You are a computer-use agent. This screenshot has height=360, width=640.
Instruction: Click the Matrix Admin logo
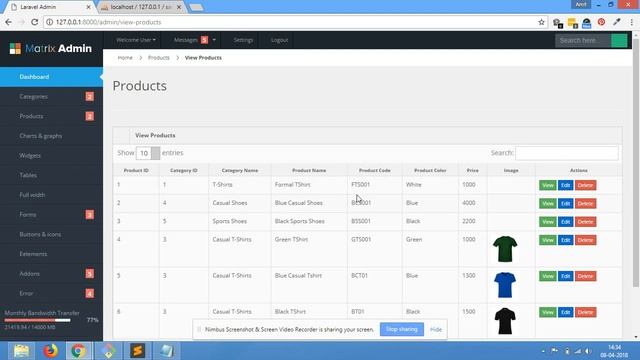[51, 49]
